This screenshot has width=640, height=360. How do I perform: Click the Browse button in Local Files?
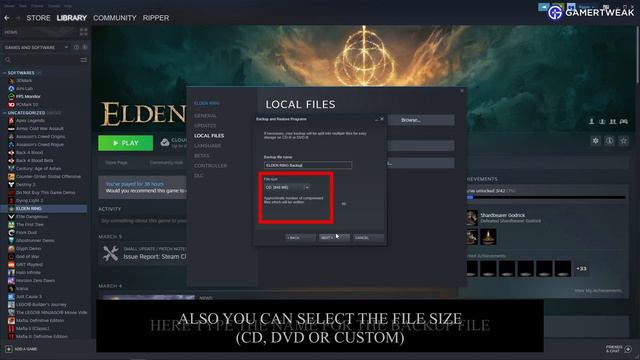[x=421, y=120]
